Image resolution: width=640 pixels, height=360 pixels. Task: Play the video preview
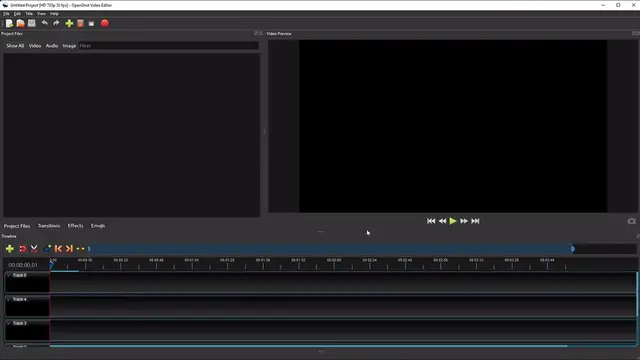click(x=453, y=221)
